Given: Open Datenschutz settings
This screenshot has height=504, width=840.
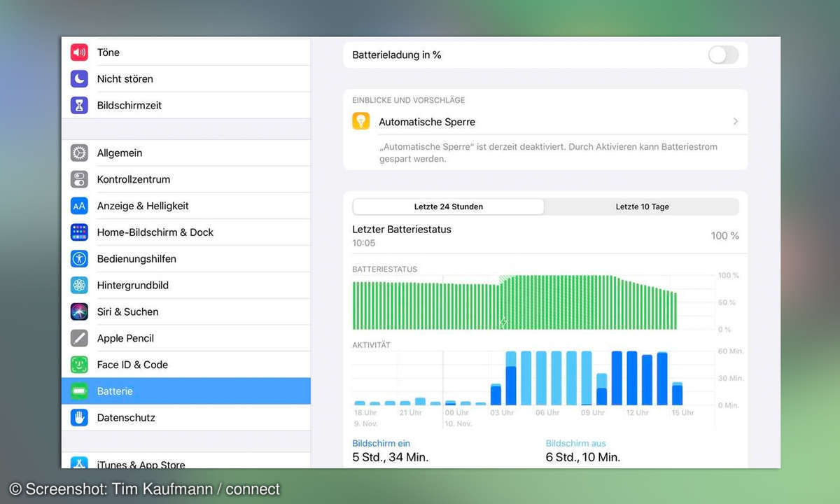Looking at the screenshot, I should 186,417.
